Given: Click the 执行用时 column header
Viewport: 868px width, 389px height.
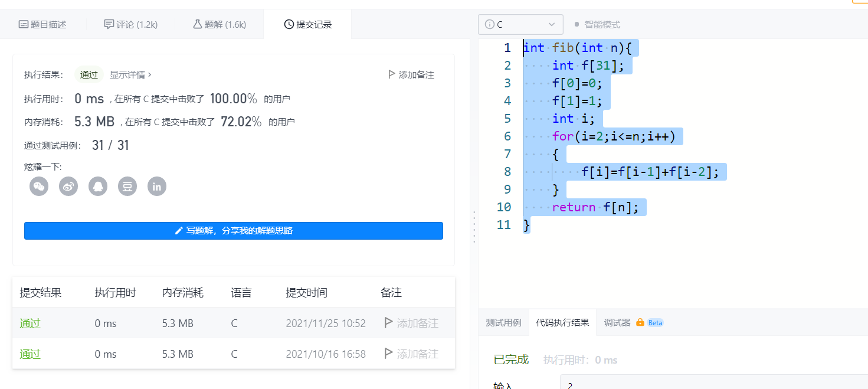Looking at the screenshot, I should click(115, 292).
